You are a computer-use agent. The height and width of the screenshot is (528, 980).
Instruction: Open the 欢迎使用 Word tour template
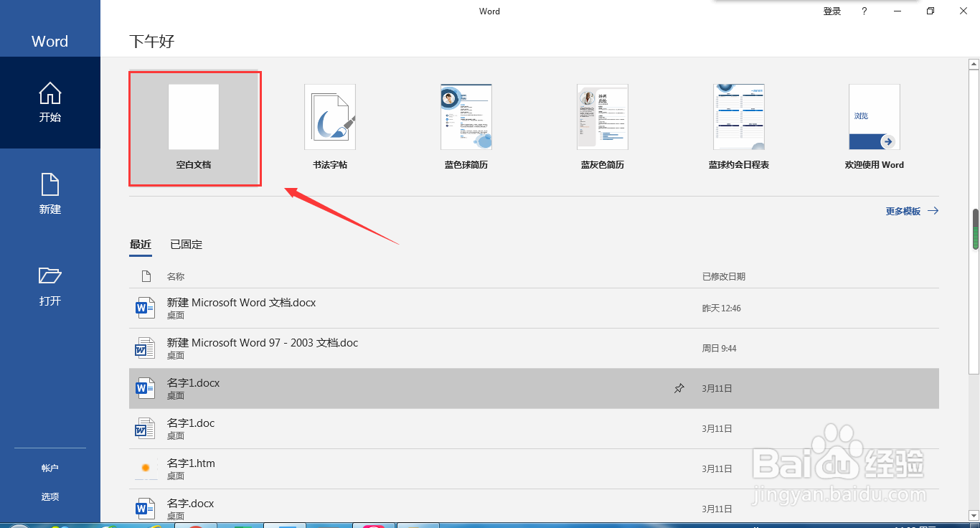click(875, 128)
